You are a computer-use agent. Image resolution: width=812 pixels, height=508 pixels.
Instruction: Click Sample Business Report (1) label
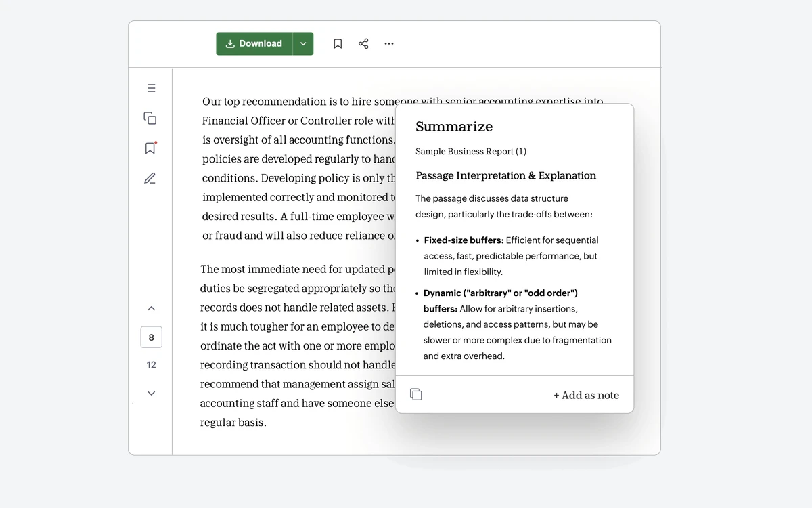471,152
